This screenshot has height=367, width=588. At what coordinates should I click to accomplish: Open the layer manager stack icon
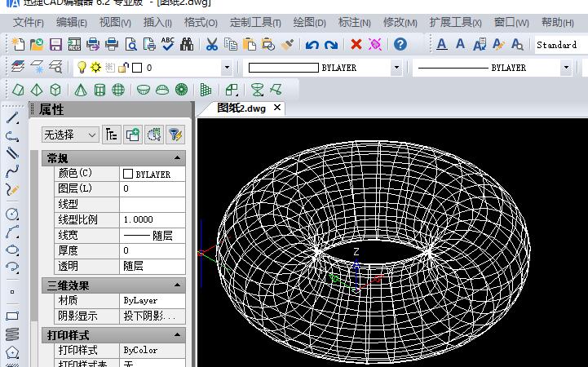point(18,67)
